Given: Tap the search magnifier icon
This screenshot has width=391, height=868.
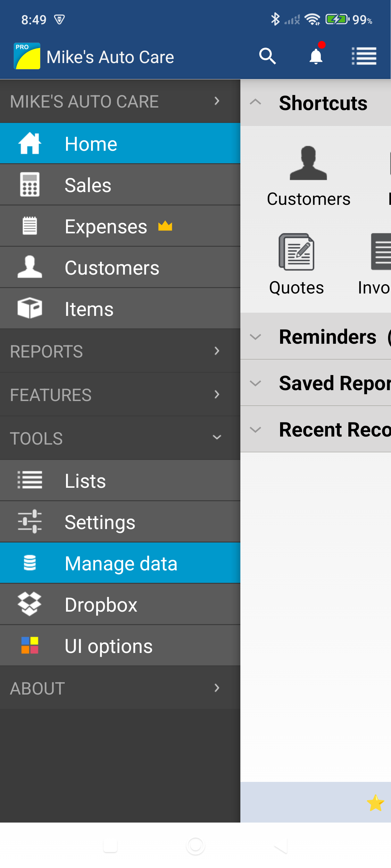Looking at the screenshot, I should pyautogui.click(x=267, y=56).
